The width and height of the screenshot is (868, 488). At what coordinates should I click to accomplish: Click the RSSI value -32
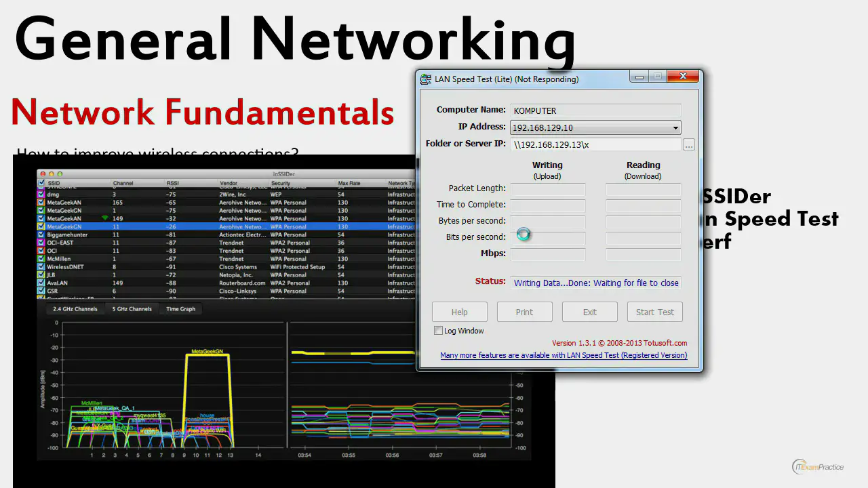(171, 218)
